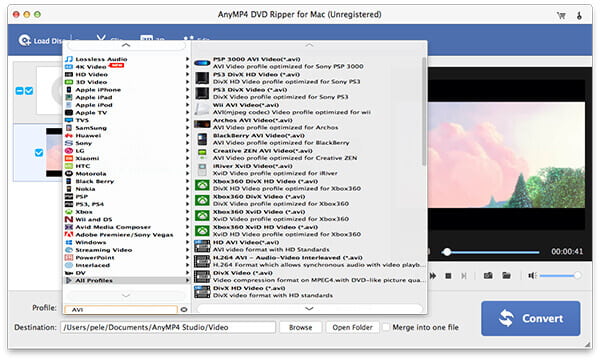Click the HD AVI Video film icon
The width and height of the screenshot is (600, 360).
pyautogui.click(x=202, y=246)
